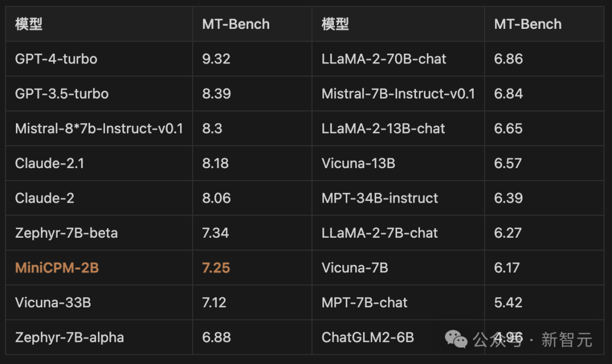Viewport: 612px width, 364px height.
Task: Select the 9.32 score value
Action: click(216, 59)
